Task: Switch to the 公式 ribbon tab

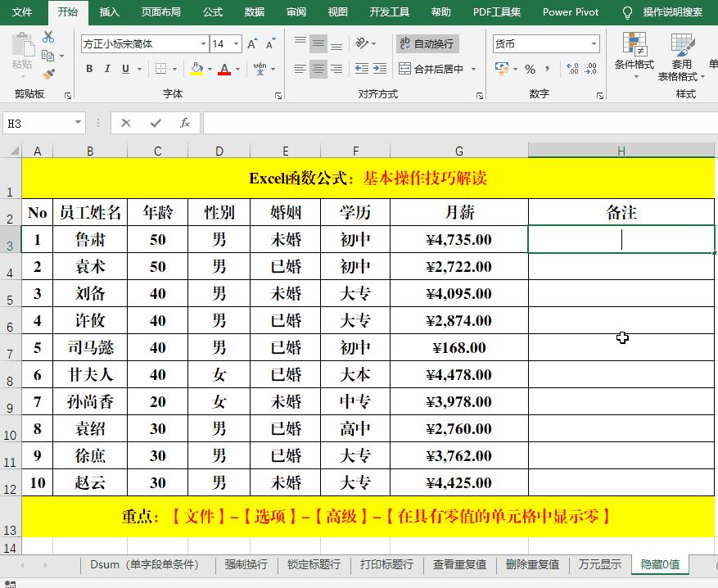Action: [211, 12]
